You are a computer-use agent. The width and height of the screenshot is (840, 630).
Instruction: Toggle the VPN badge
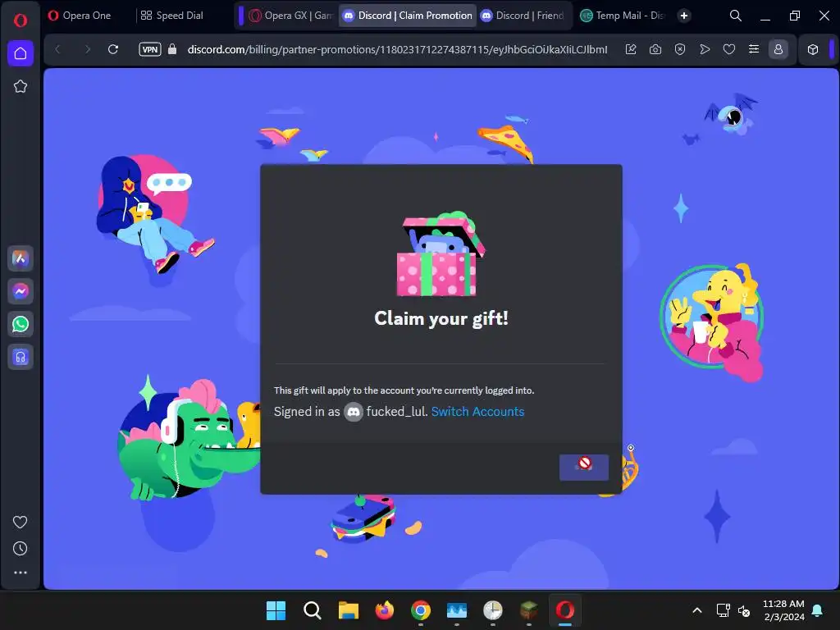coord(149,49)
